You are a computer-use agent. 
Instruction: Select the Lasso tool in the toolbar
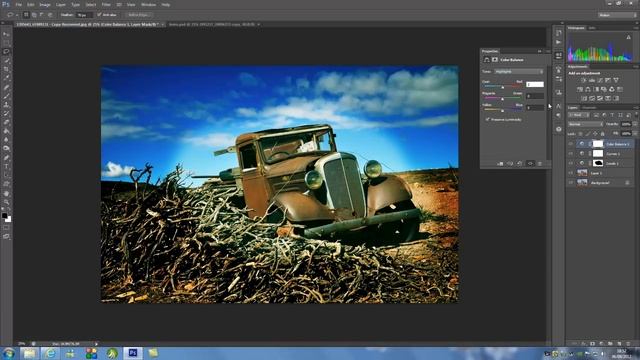point(6,52)
